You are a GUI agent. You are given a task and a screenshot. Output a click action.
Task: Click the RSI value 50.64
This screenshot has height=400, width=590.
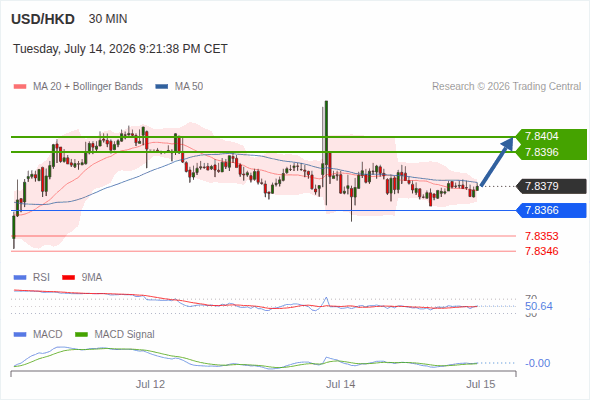click(x=539, y=306)
